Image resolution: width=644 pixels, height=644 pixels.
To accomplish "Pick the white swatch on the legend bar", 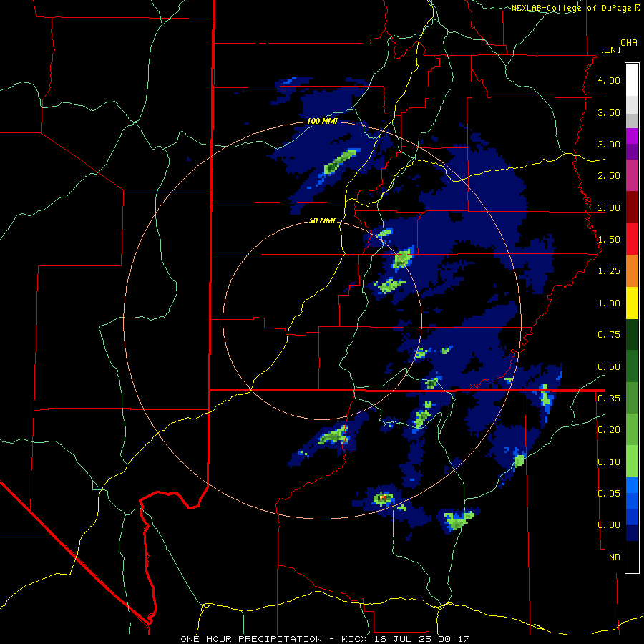I will [632, 80].
